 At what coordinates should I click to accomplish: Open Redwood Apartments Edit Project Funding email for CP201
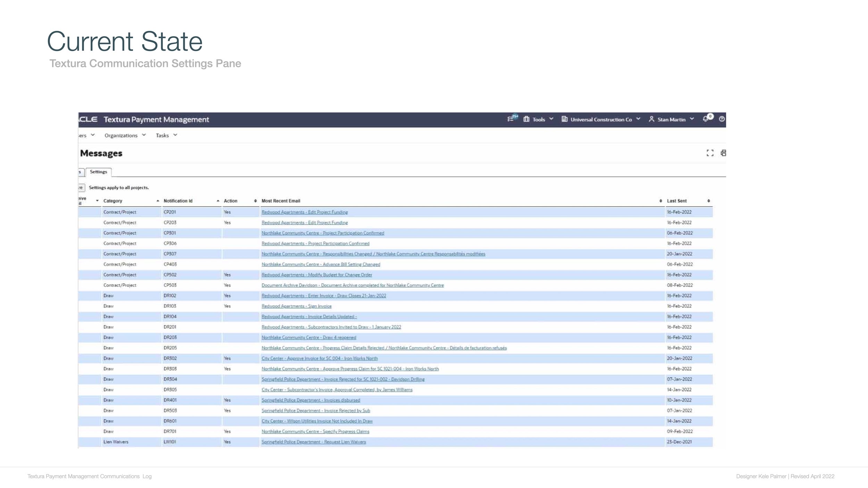click(304, 212)
